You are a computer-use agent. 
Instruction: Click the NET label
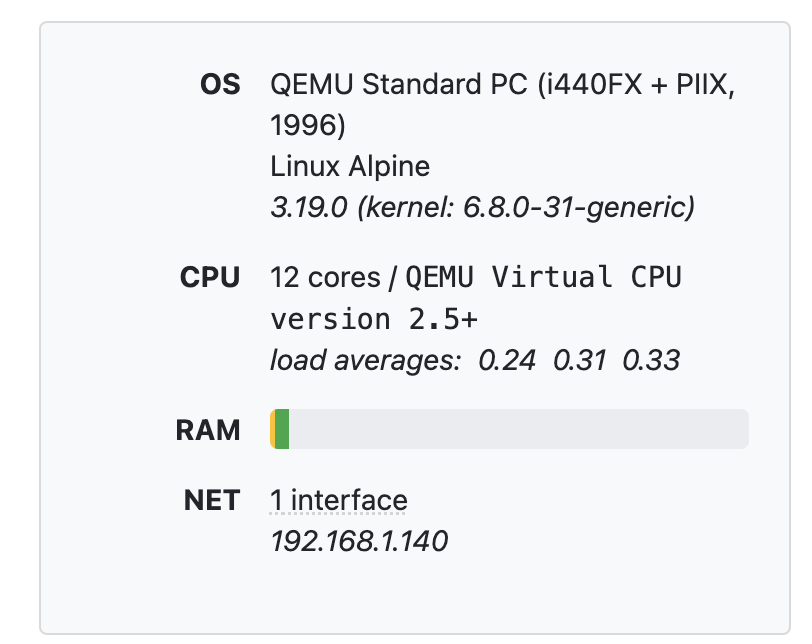pos(212,500)
